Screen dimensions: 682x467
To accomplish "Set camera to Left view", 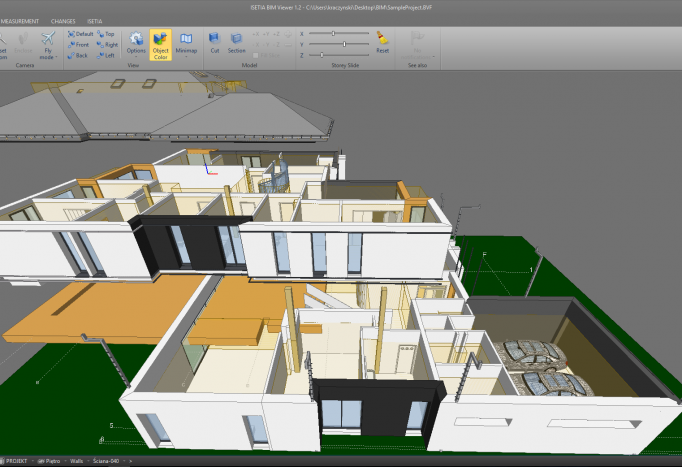I will [106, 55].
